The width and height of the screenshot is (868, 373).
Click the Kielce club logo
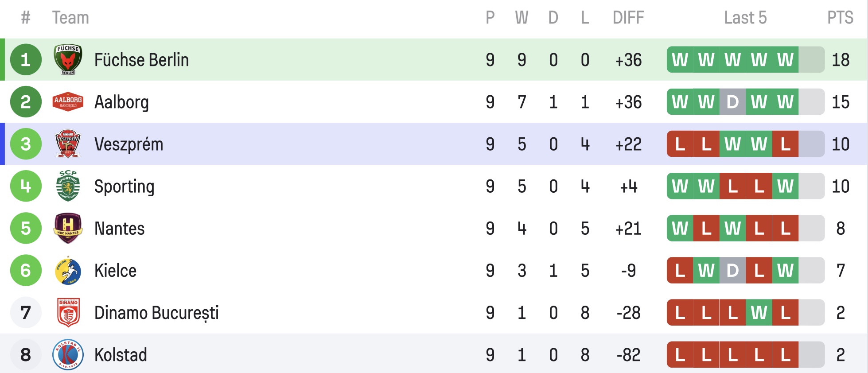(x=68, y=271)
